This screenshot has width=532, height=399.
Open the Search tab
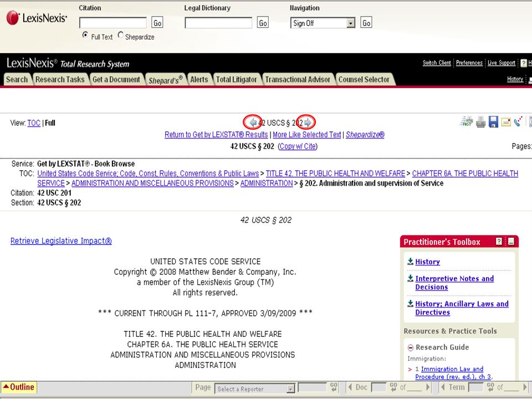coord(17,79)
